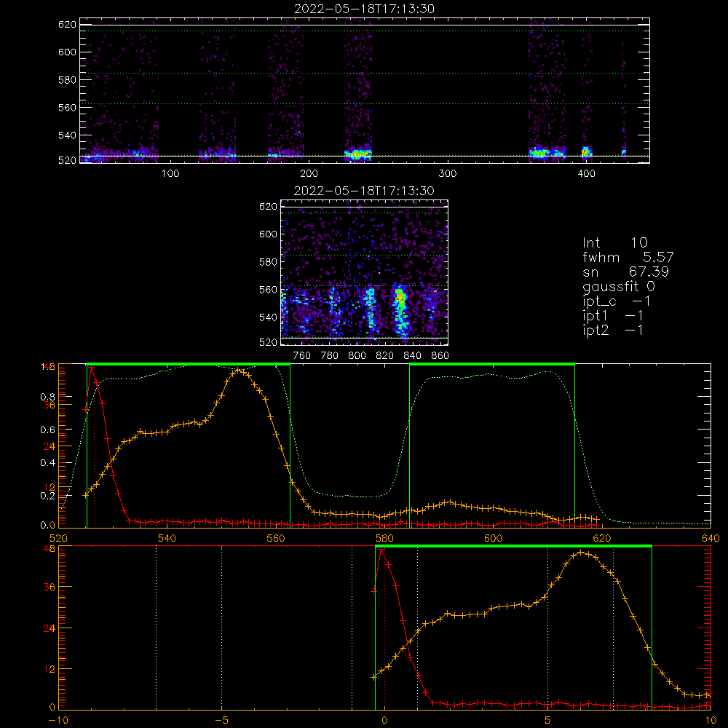Click x-axis label 300 on top image

(447, 174)
